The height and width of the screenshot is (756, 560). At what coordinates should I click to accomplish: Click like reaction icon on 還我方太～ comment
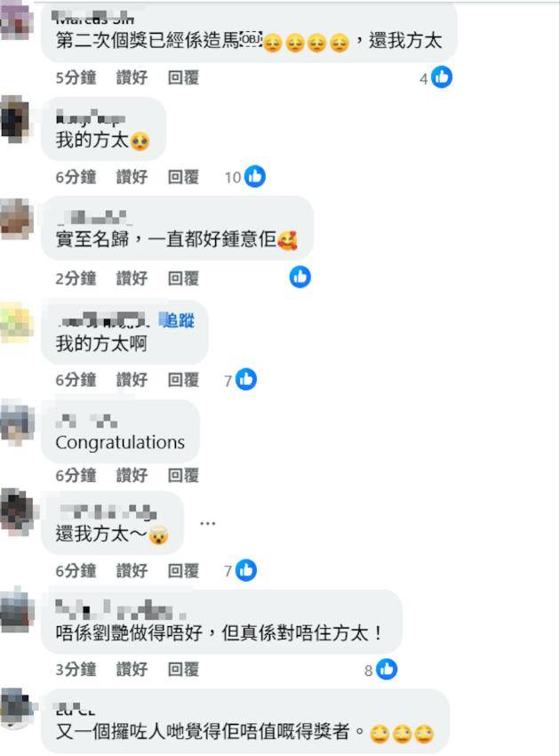[x=246, y=570]
